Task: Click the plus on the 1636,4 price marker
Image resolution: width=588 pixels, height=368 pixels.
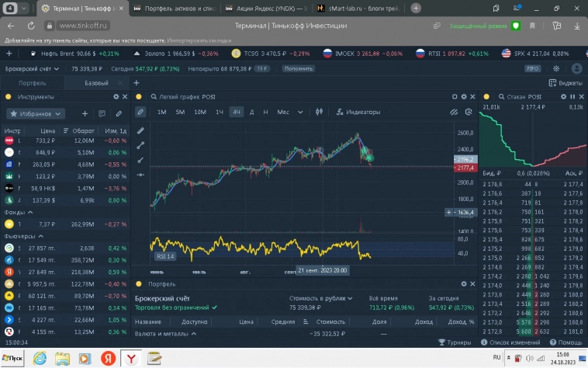Action: pyautogui.click(x=449, y=212)
